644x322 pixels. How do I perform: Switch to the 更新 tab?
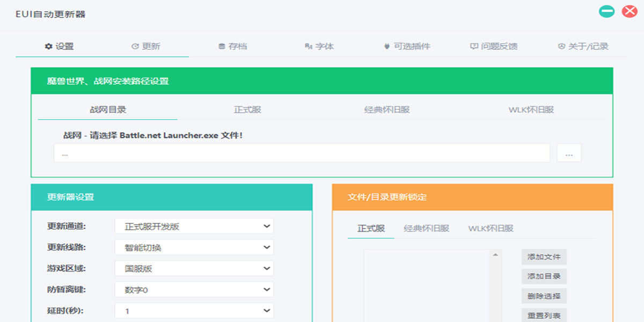(x=146, y=46)
